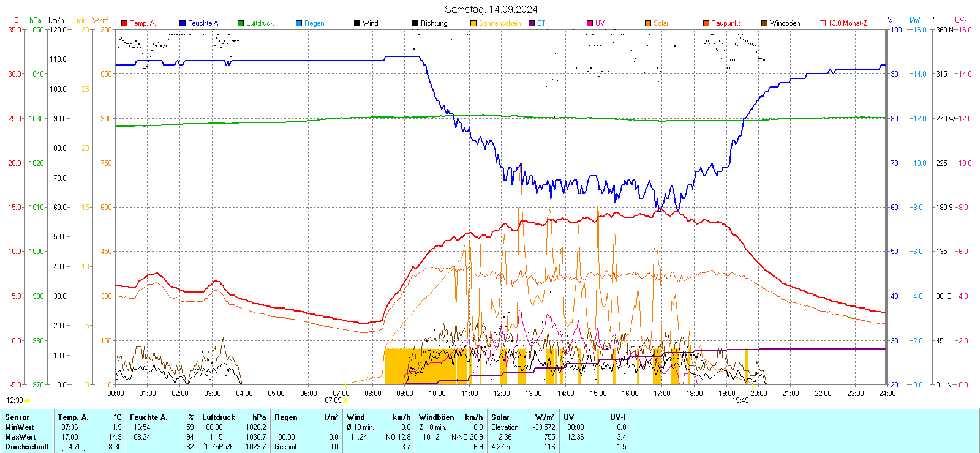Toggle the 13.0 Monat-Ø legend box

coord(823,23)
